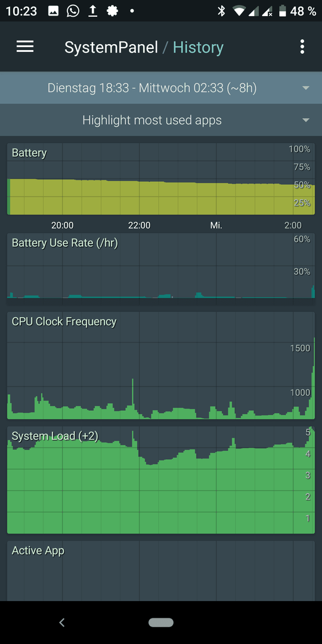
Task: Open the three-dot overflow menu
Action: point(302,47)
